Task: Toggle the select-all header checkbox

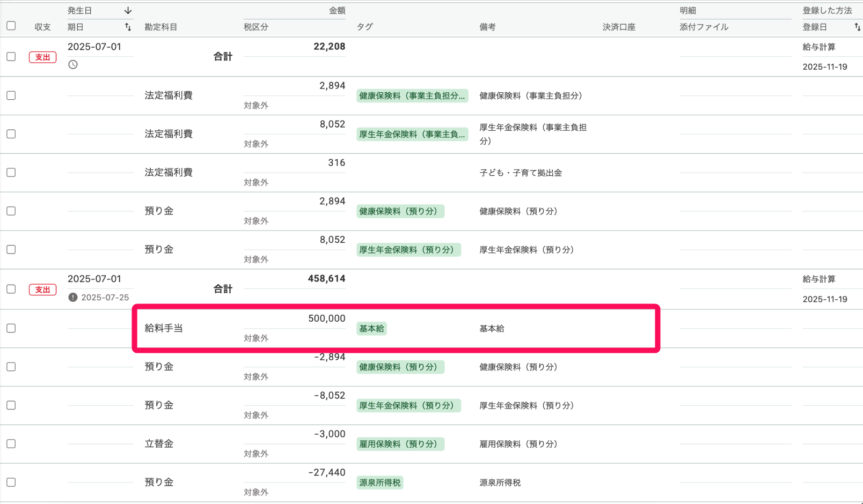Action: click(11, 26)
